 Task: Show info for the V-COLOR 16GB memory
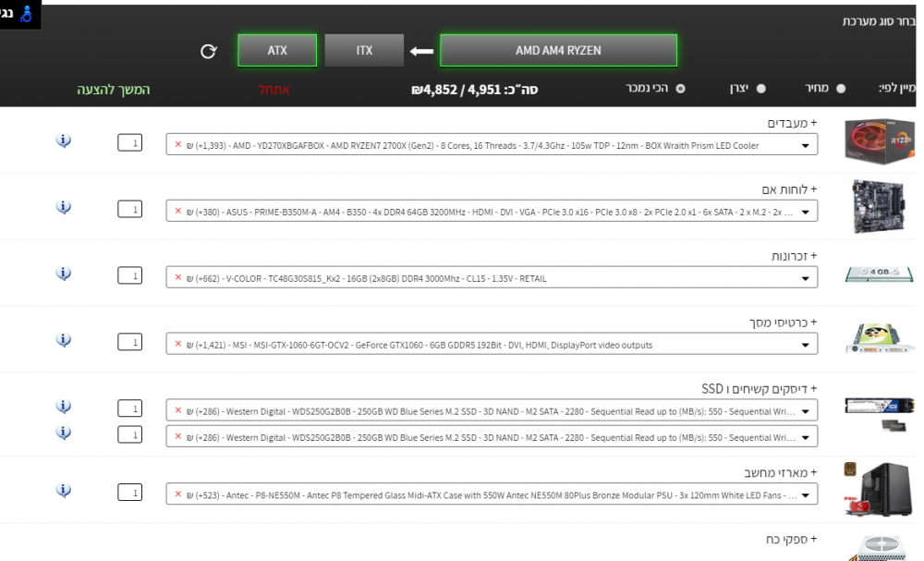coord(64,274)
